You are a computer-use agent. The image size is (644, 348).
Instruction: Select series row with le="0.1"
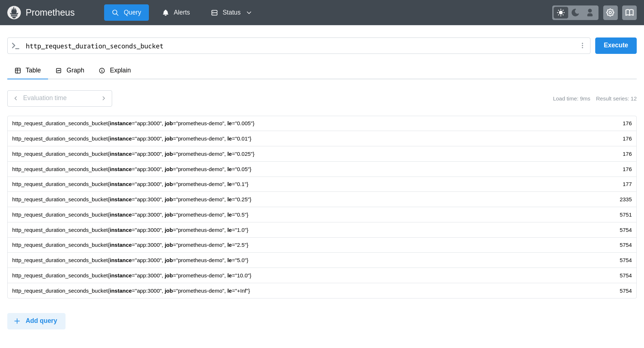(322, 184)
